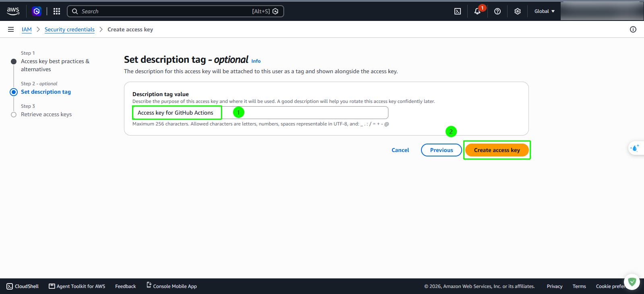
Task: Open the floating droplet assistant widget
Action: tap(635, 148)
